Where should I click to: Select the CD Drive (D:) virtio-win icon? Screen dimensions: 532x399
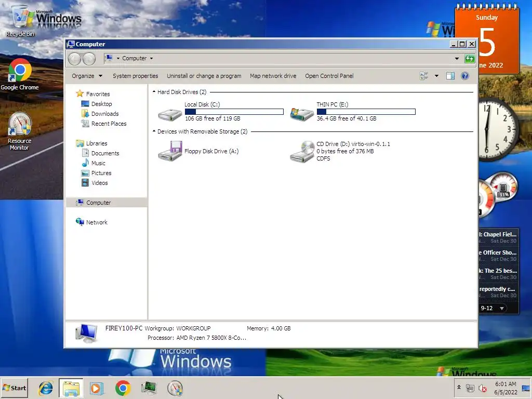coord(302,151)
